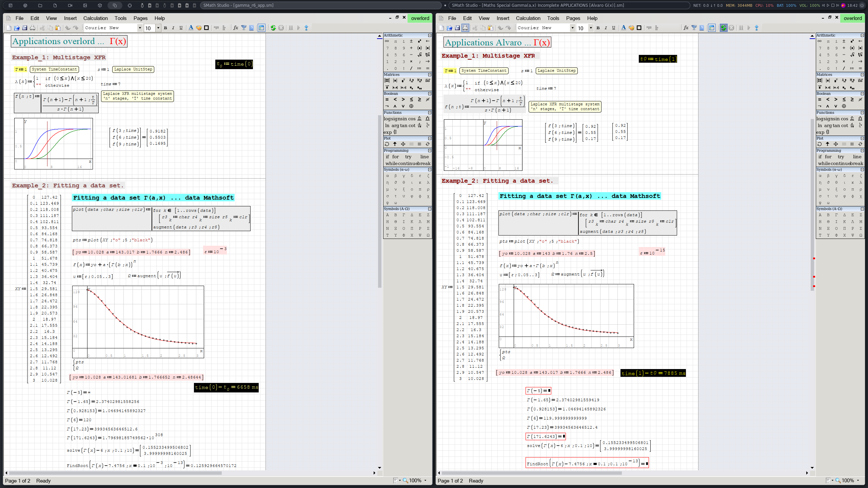Image resolution: width=868 pixels, height=488 pixels.
Task: Click the 'for' programming button in left panel
Action: [395, 157]
